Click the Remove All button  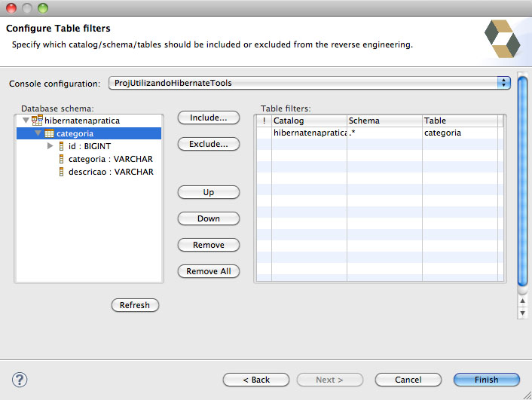click(x=209, y=271)
